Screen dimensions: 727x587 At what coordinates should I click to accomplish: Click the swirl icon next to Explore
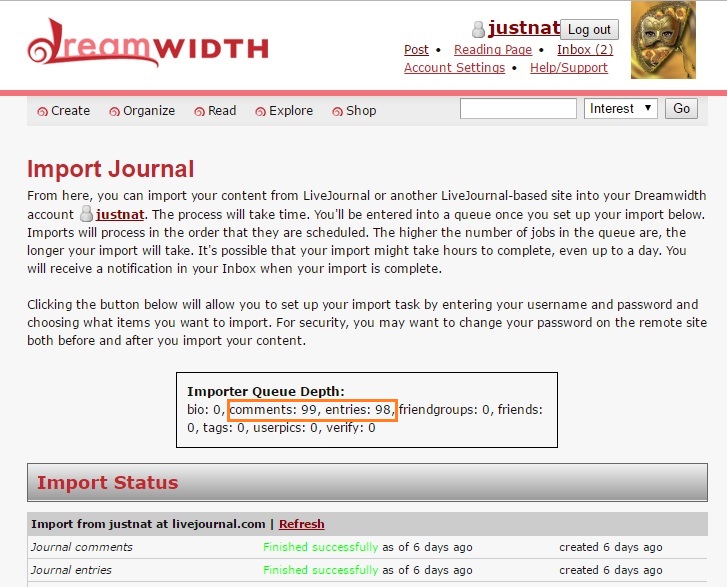(261, 111)
